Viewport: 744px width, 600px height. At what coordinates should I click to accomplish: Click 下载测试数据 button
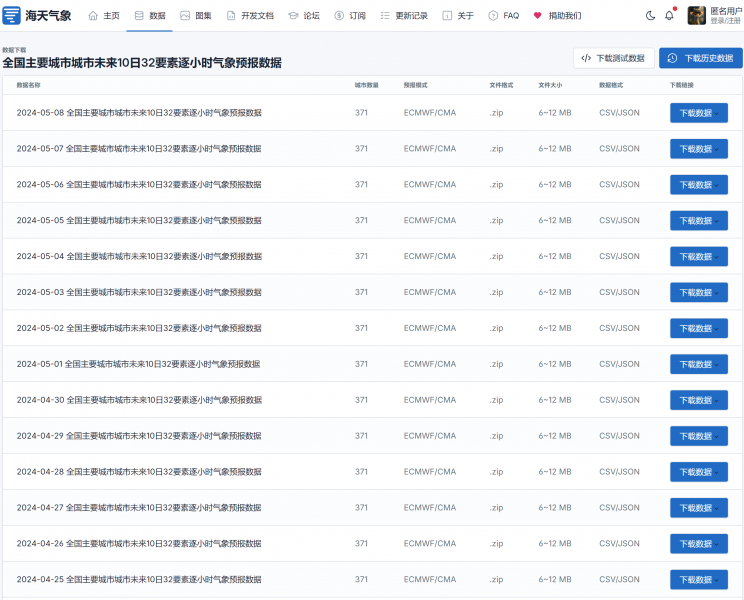tap(614, 58)
